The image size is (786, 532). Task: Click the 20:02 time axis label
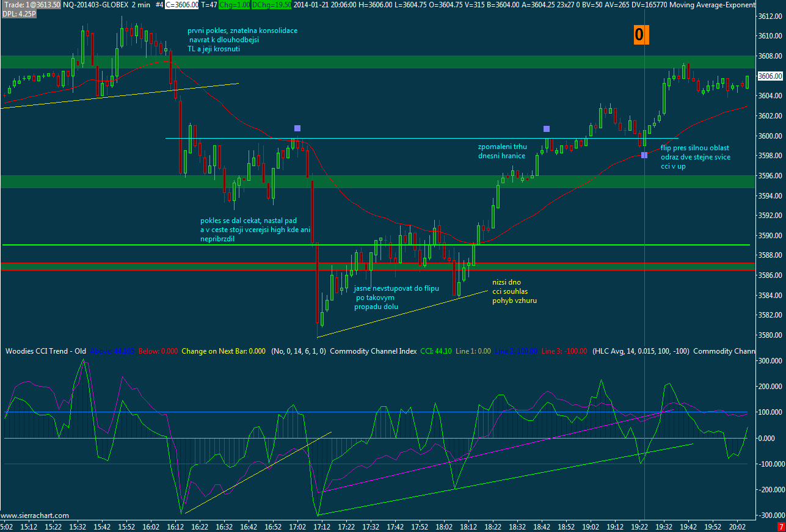pos(737,527)
